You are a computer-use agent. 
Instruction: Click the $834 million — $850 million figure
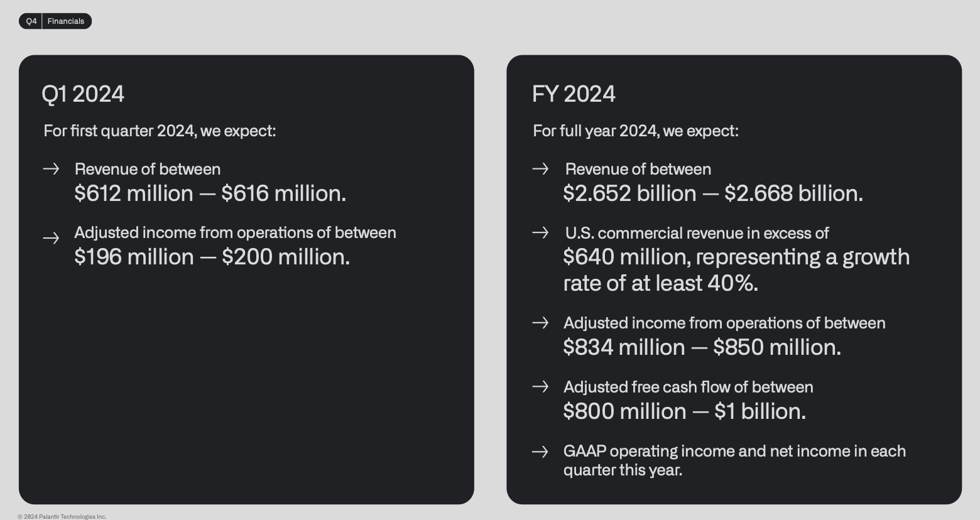[702, 347]
